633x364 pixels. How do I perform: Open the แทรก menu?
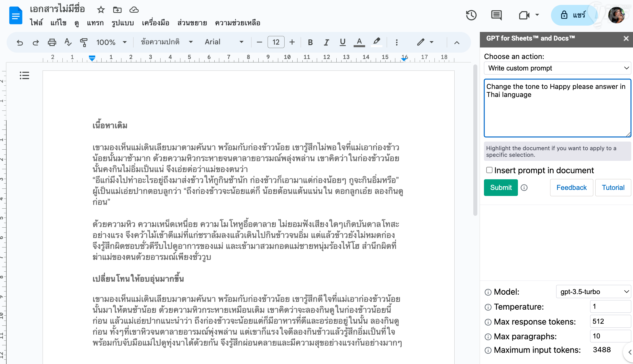point(95,23)
